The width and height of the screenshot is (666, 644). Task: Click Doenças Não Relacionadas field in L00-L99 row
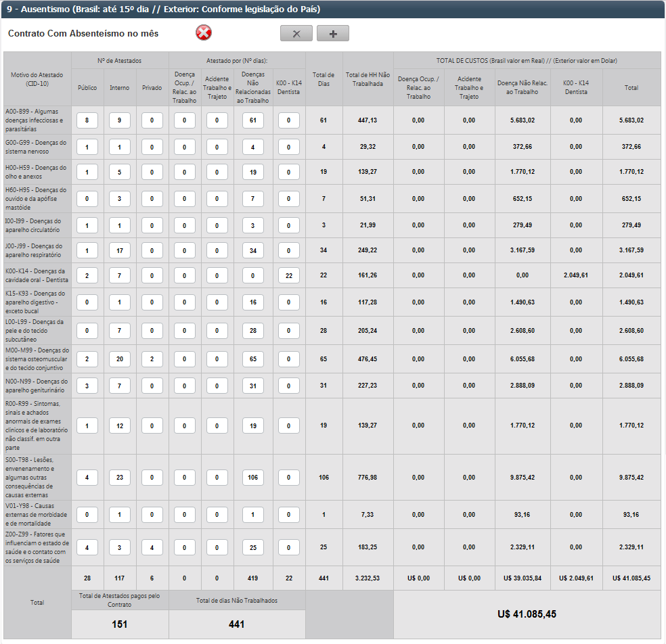(253, 331)
